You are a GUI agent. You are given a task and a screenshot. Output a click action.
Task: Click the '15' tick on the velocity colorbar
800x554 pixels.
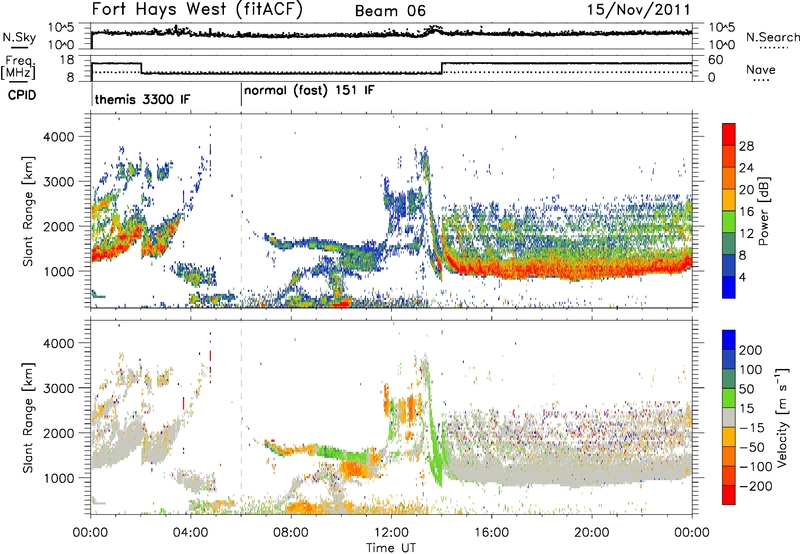[x=746, y=408]
